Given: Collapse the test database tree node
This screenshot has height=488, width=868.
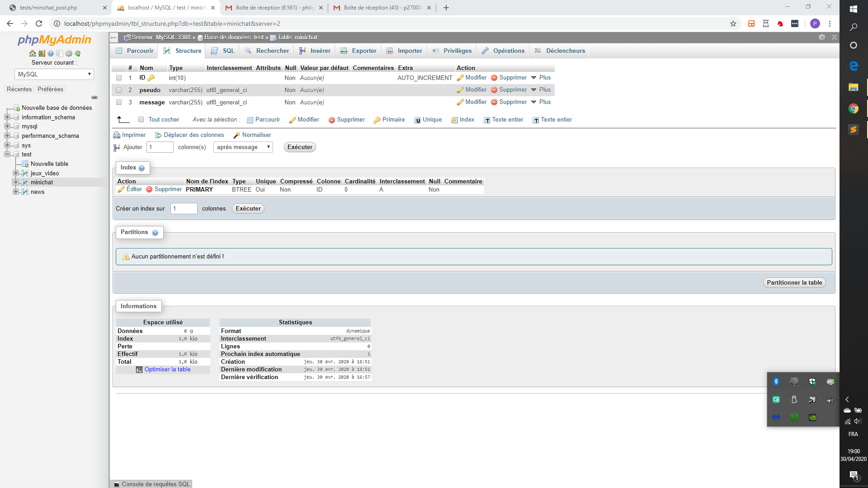Looking at the screenshot, I should click(7, 154).
